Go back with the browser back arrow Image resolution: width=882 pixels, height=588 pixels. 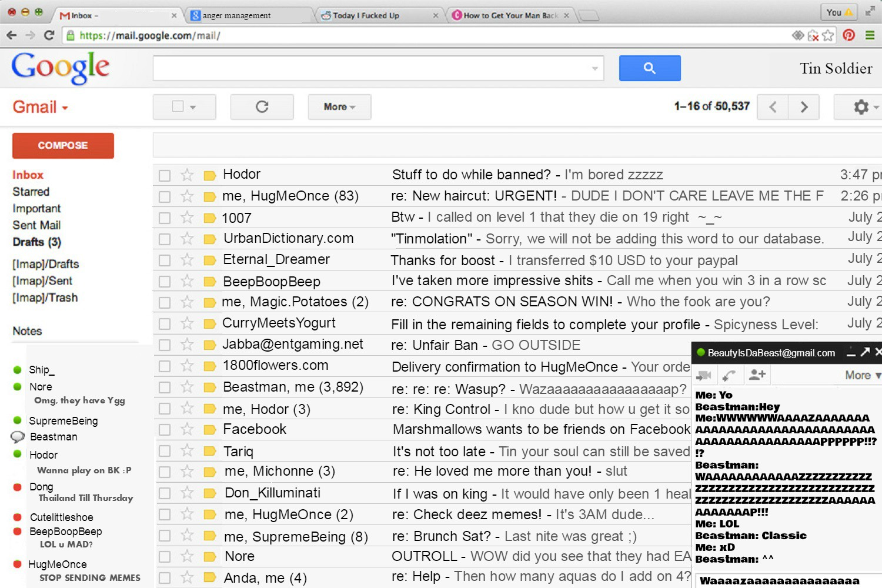[12, 35]
